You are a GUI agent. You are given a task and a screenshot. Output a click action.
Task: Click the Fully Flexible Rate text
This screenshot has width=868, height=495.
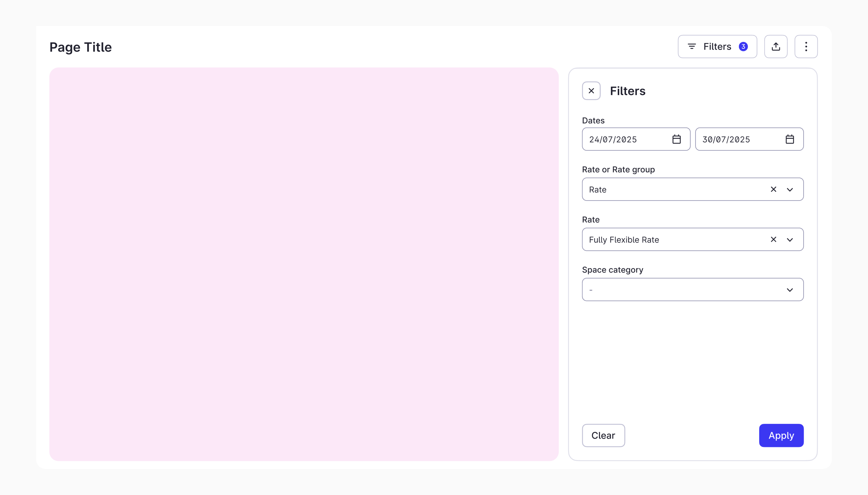pos(624,240)
